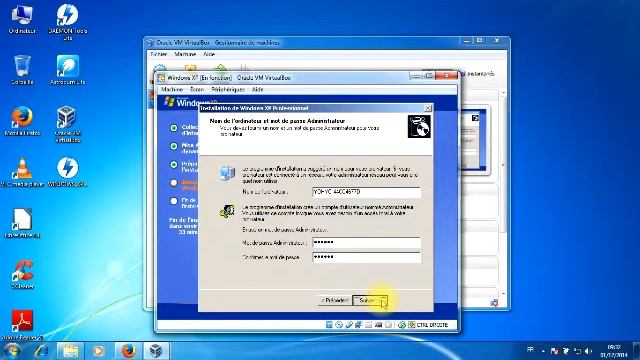Select Oracle VM VirtualBox desktop shortcut
The height and width of the screenshot is (360, 640).
(x=68, y=124)
